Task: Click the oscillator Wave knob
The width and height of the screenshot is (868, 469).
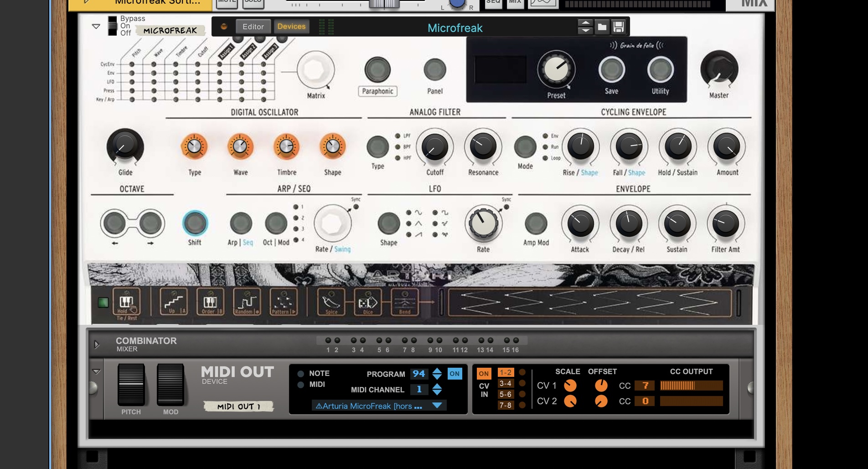Action: pos(240,146)
